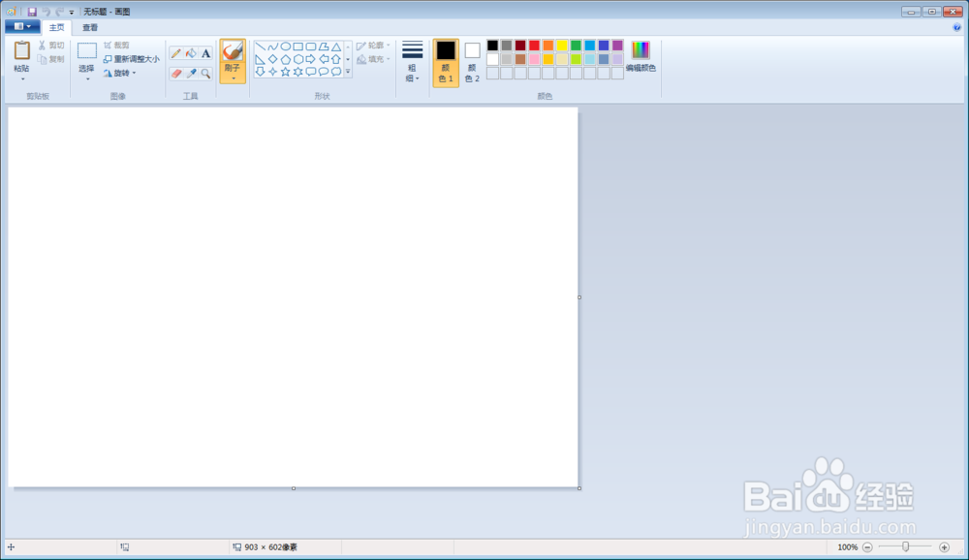
Task: Pick the pink color swatch
Action: tap(534, 59)
